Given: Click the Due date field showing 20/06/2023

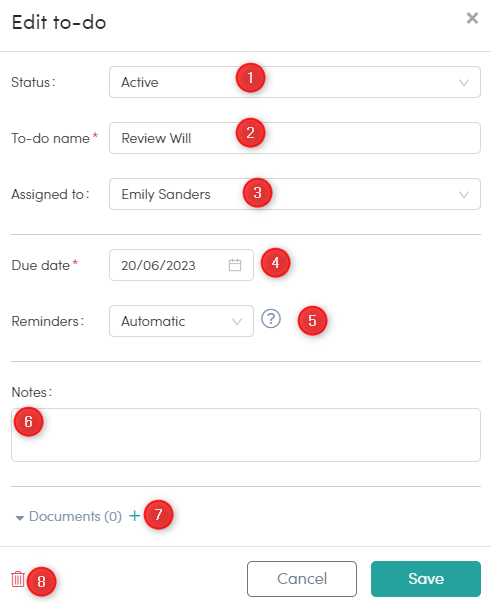Looking at the screenshot, I should pyautogui.click(x=181, y=265).
